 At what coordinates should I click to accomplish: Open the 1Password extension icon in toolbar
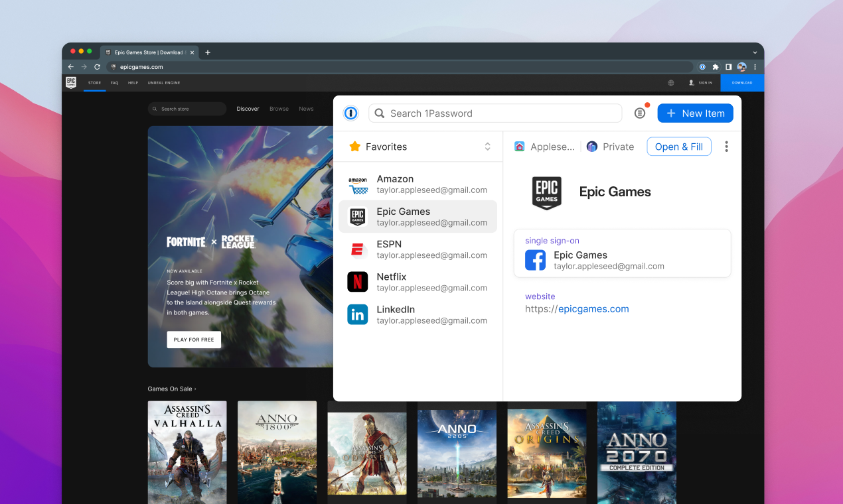coord(702,67)
